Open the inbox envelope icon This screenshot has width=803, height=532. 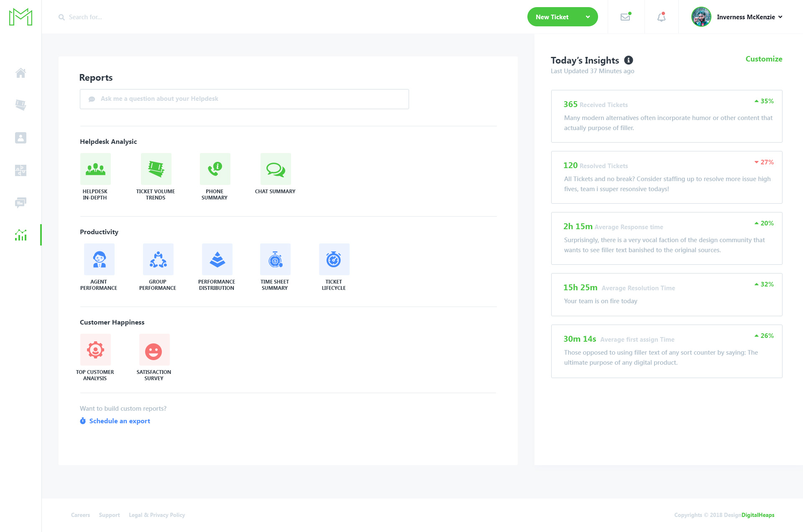pyautogui.click(x=625, y=17)
